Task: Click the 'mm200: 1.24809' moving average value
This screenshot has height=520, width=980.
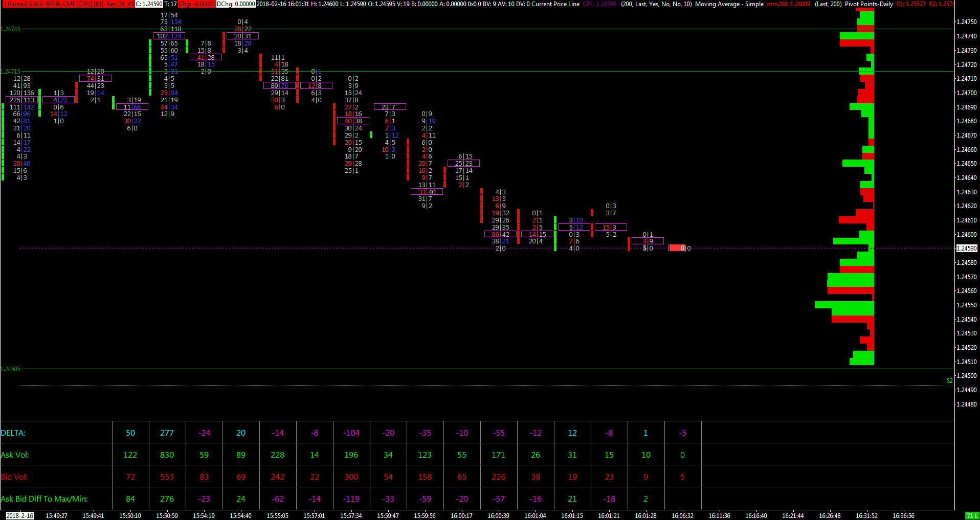Action: [x=788, y=4]
